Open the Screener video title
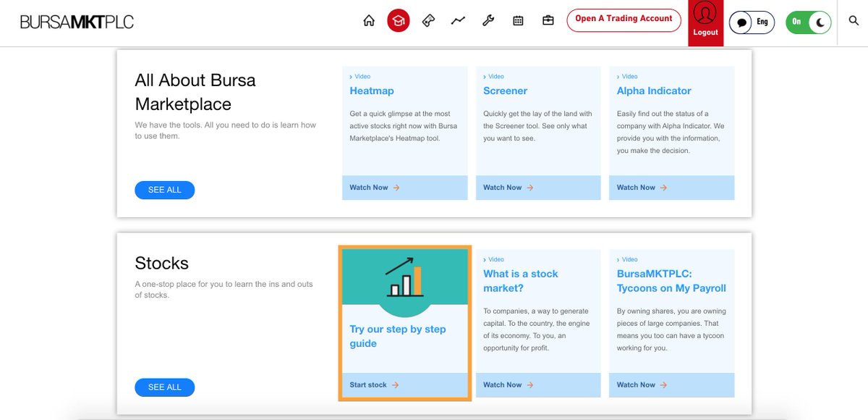 tap(505, 91)
